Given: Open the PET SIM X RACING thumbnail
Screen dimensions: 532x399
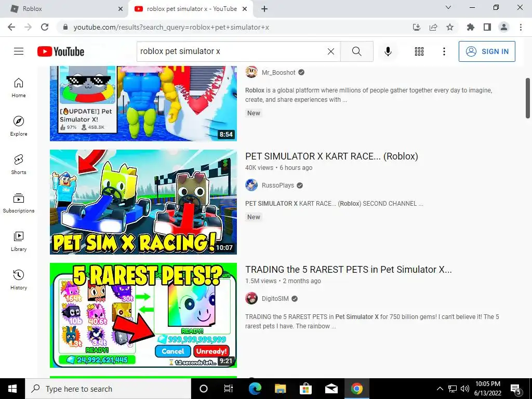Looking at the screenshot, I should [143, 202].
